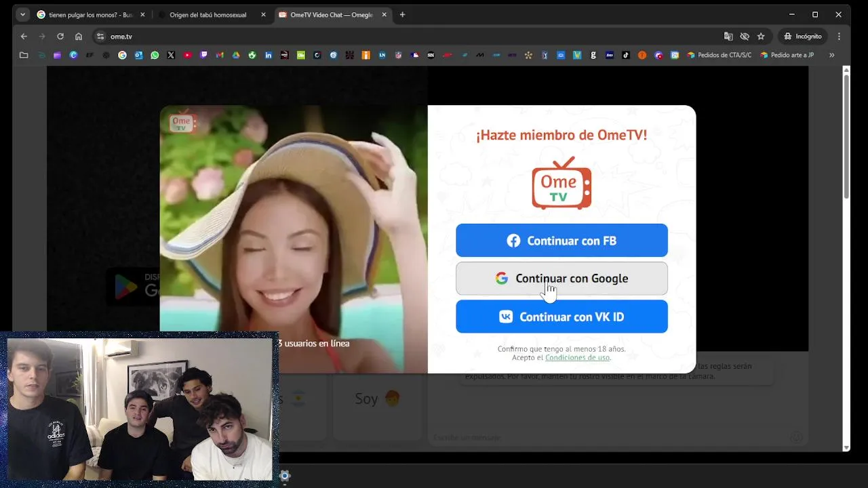Close the 'tienen pulgar los monos' tab
This screenshot has height=488, width=868.
coord(142,14)
